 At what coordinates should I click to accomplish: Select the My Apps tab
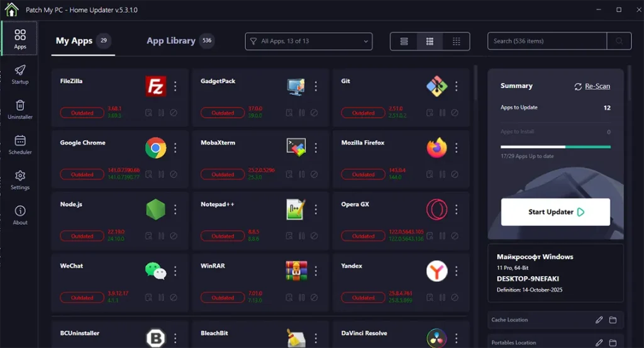74,41
